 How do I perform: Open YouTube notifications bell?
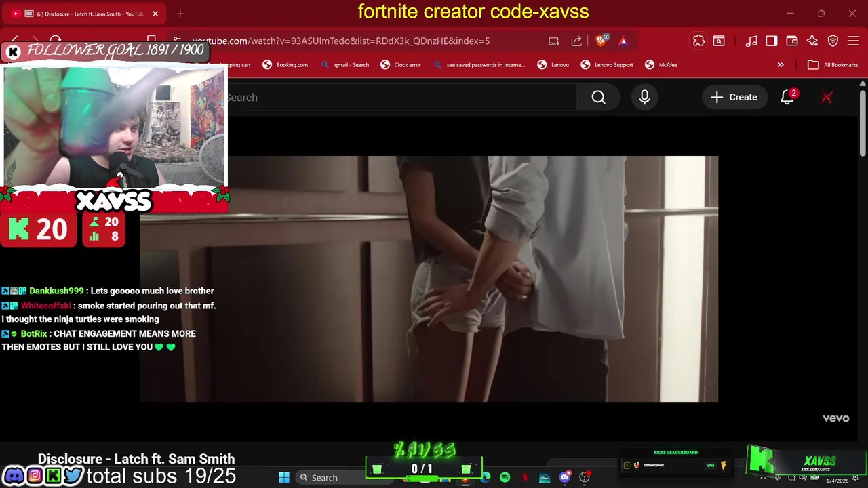coord(788,97)
